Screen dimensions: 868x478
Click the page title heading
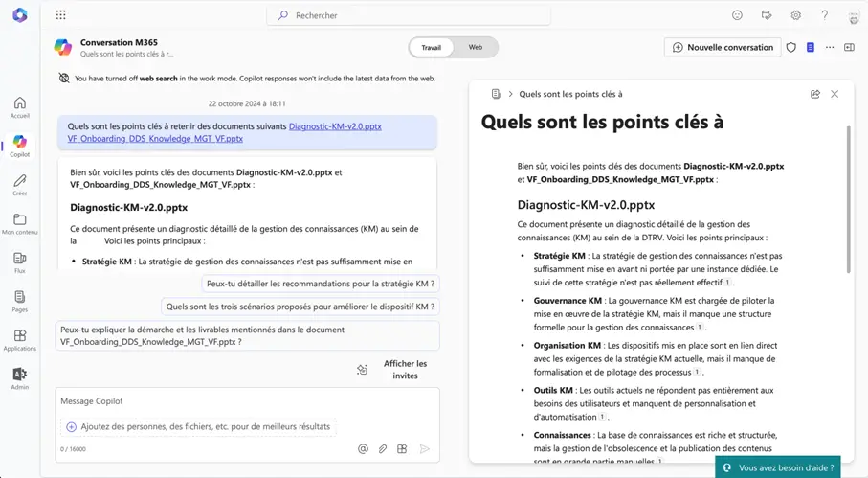pyautogui.click(x=602, y=122)
